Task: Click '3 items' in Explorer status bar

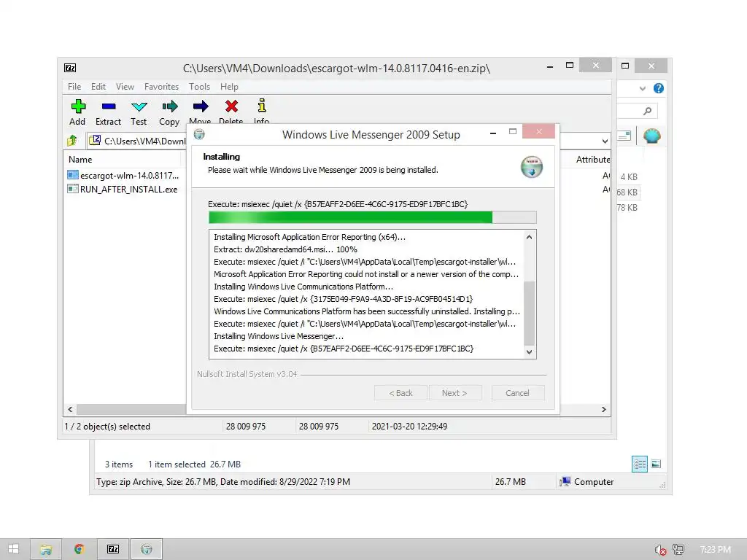Action: point(119,464)
